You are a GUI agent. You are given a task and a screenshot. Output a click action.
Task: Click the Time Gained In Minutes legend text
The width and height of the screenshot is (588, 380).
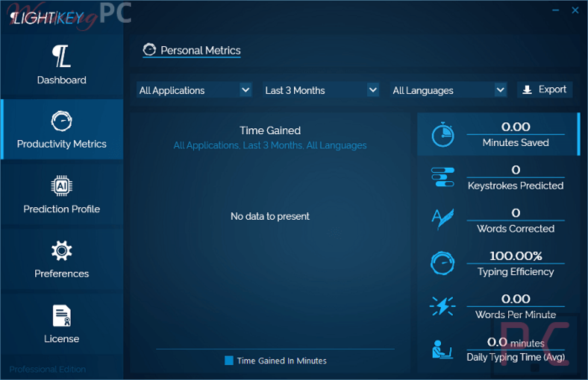click(x=282, y=361)
